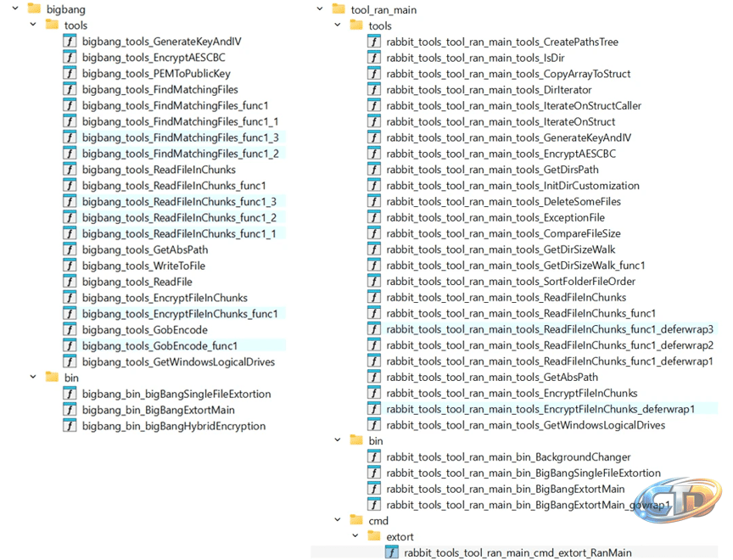733x560 pixels.
Task: Select rabbit tools_GenerateKeyAndIV function
Action: point(509,137)
